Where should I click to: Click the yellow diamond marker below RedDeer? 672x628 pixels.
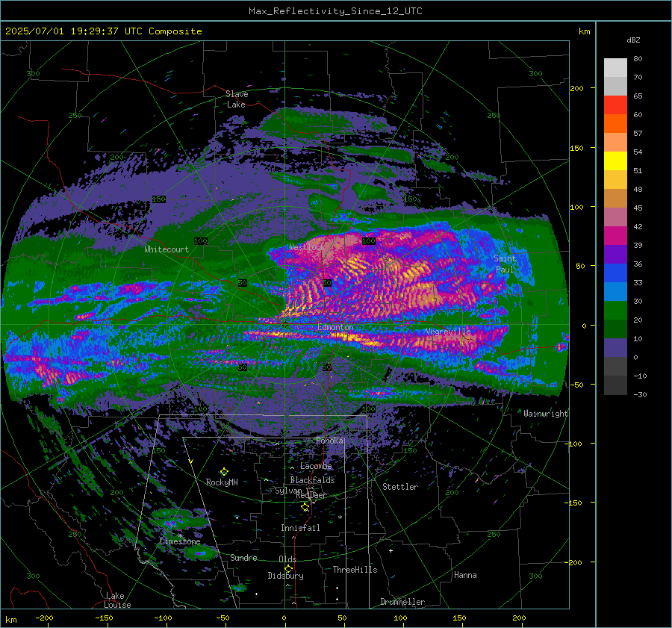[305, 507]
